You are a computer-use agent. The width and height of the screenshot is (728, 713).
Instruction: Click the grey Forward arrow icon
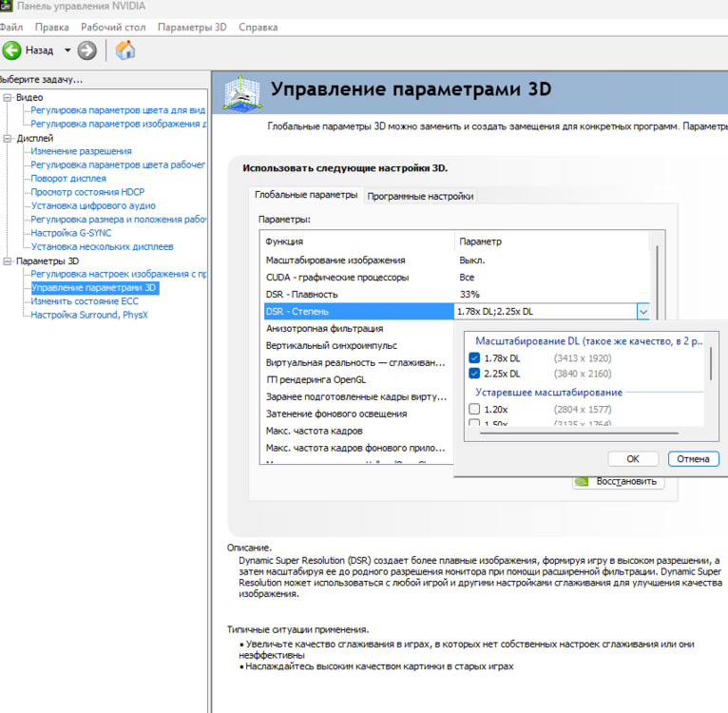click(x=86, y=50)
